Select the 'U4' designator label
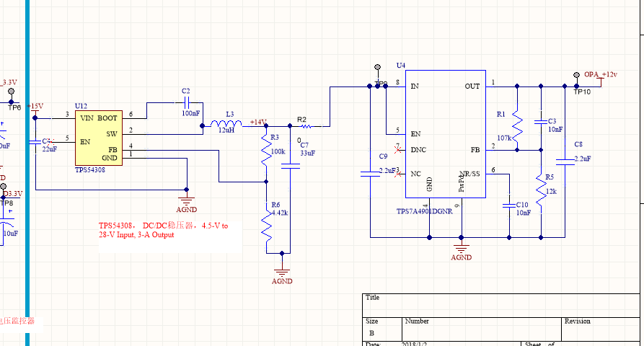The width and height of the screenshot is (644, 346). point(400,66)
